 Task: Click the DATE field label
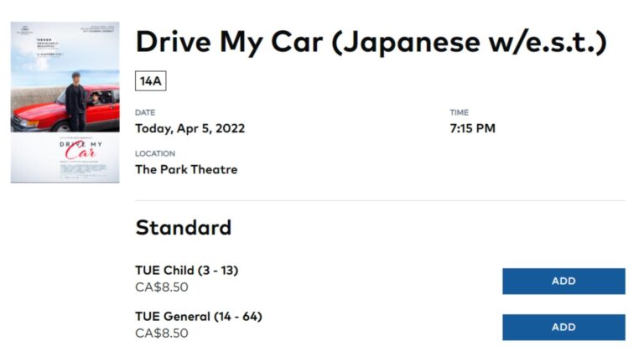(145, 112)
